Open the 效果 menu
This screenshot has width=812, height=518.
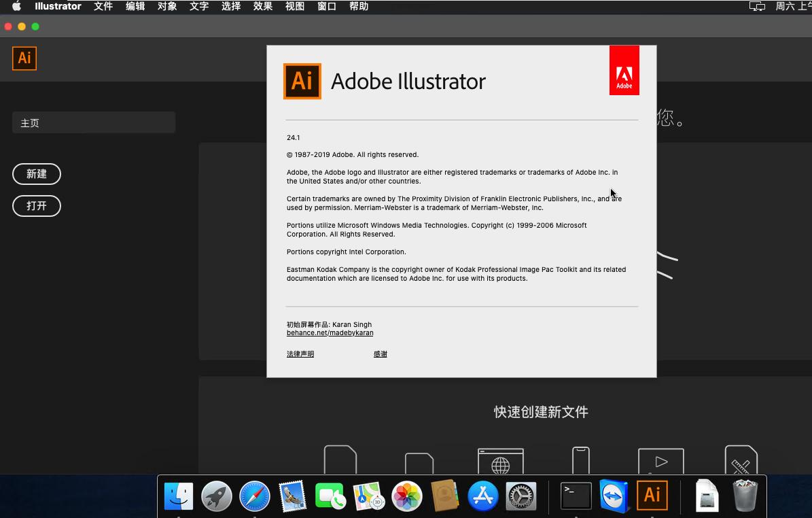(x=263, y=6)
